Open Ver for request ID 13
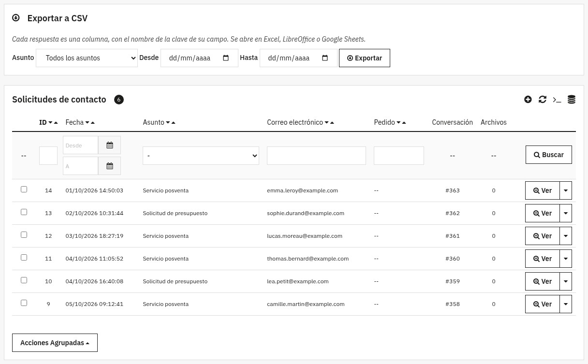This screenshot has height=364, width=588. pos(543,213)
